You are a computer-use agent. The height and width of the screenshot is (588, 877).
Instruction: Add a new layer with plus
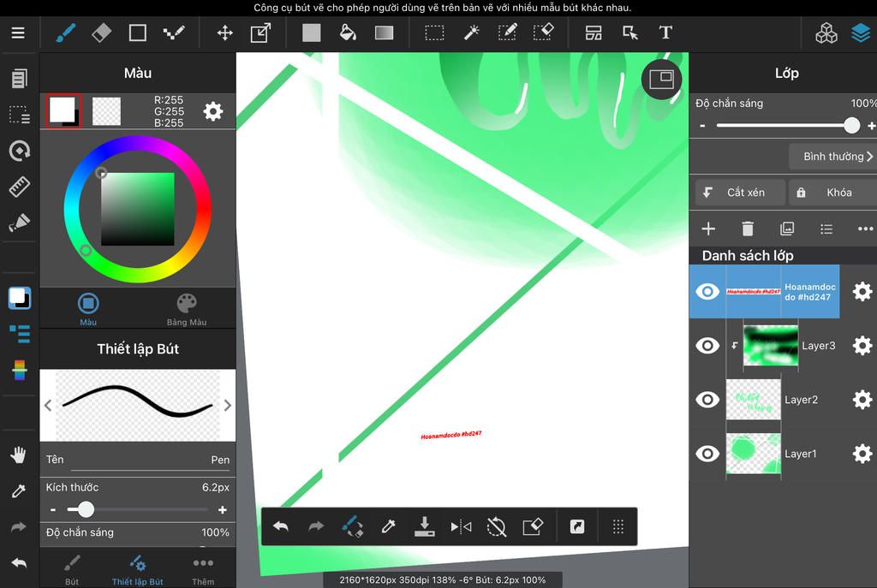(708, 229)
